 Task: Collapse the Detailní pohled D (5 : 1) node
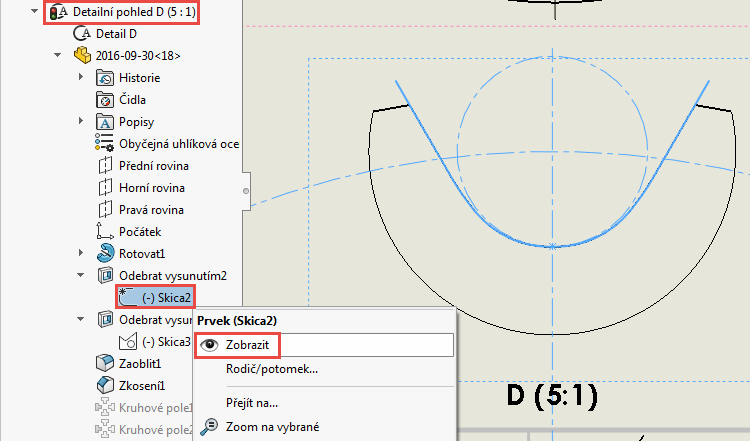pos(34,11)
